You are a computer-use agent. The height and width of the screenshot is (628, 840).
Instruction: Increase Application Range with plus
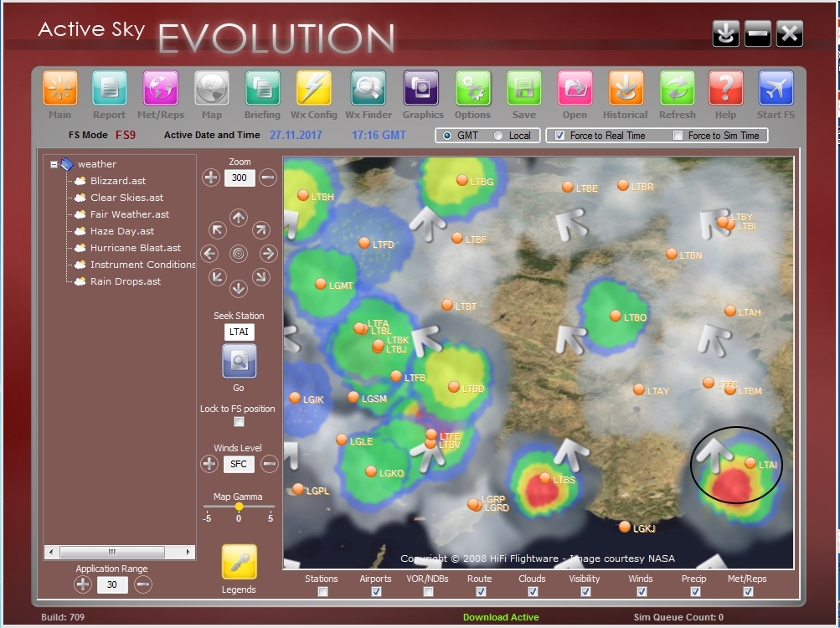tap(83, 584)
